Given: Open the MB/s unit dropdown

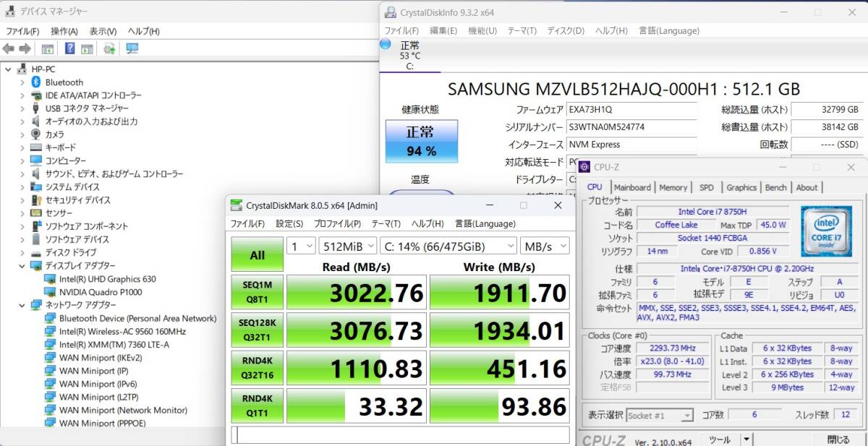Looking at the screenshot, I should click(x=545, y=246).
